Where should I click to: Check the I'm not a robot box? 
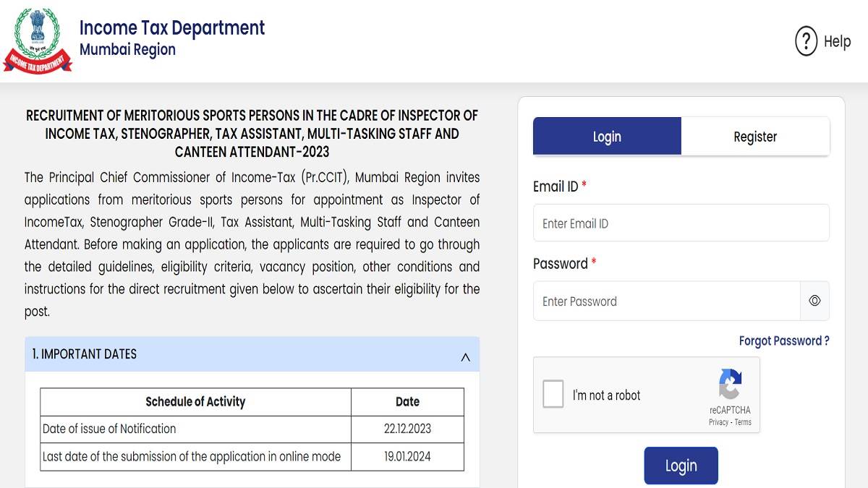[x=553, y=395]
